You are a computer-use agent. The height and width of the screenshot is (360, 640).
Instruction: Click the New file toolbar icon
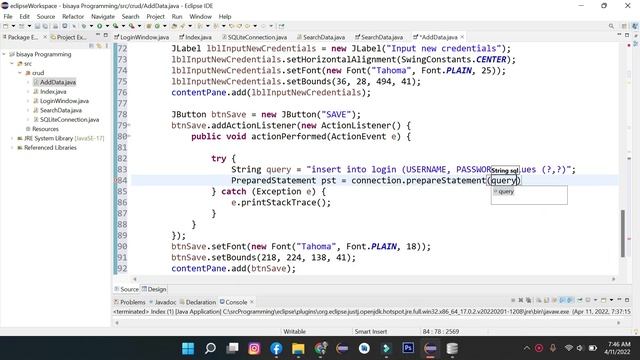tap(6, 26)
